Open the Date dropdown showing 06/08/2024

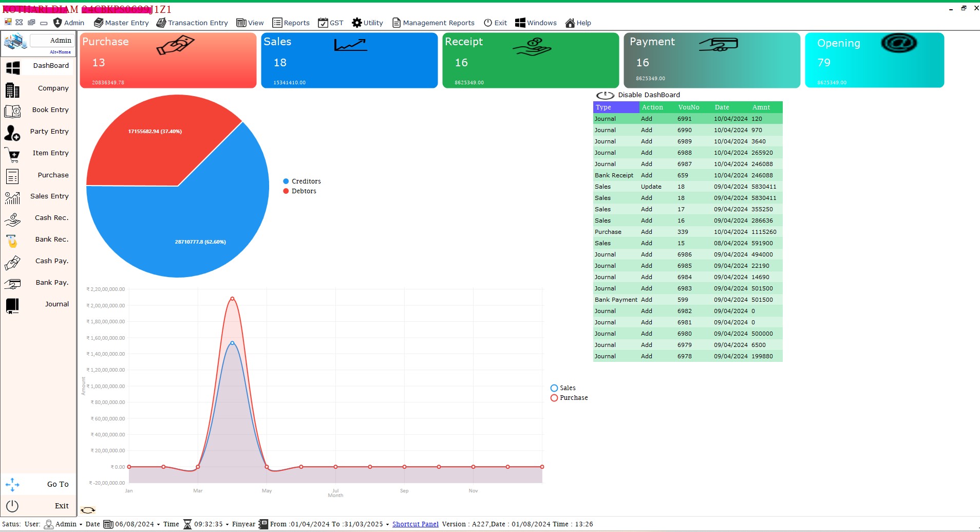click(158, 525)
